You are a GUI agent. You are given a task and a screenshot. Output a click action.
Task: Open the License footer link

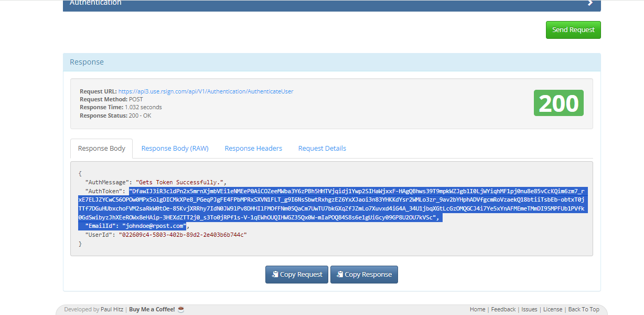552,310
